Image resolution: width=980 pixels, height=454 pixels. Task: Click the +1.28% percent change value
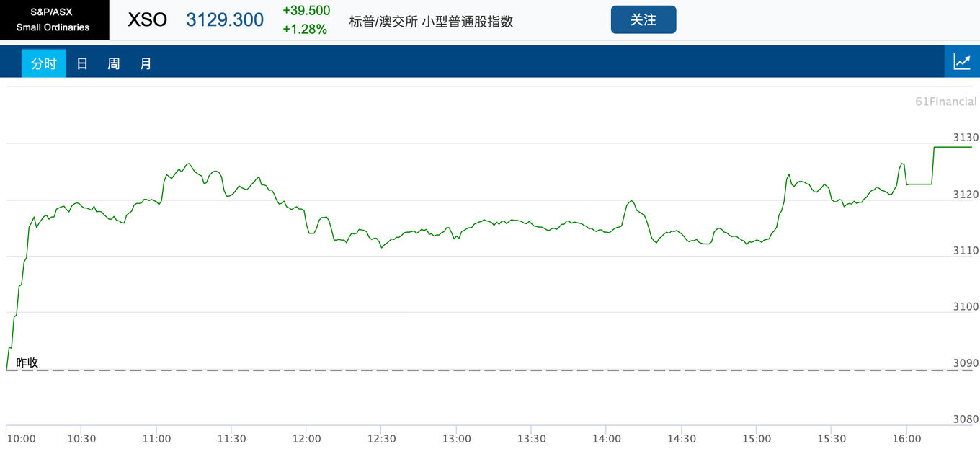[305, 30]
